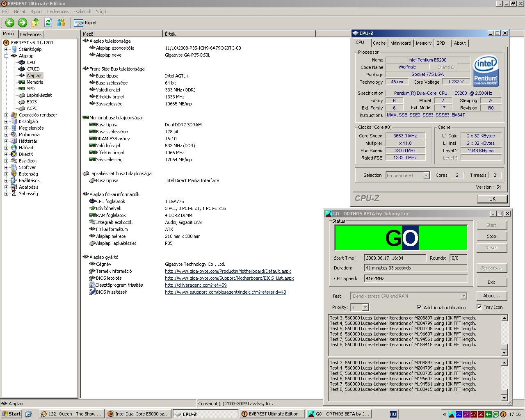Open the Fájl menu
The width and height of the screenshot is (525, 420).
click(x=6, y=11)
